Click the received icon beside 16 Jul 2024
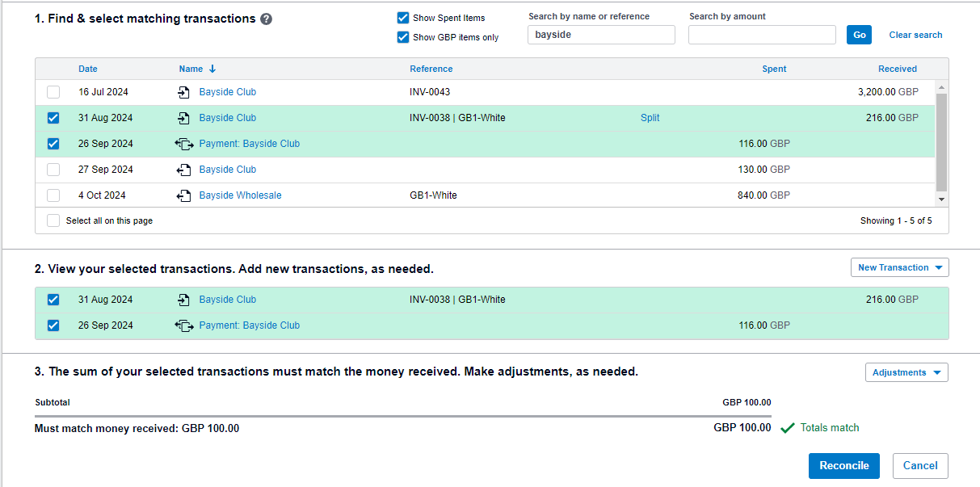Viewport: 980px width, 487px height. click(x=183, y=92)
